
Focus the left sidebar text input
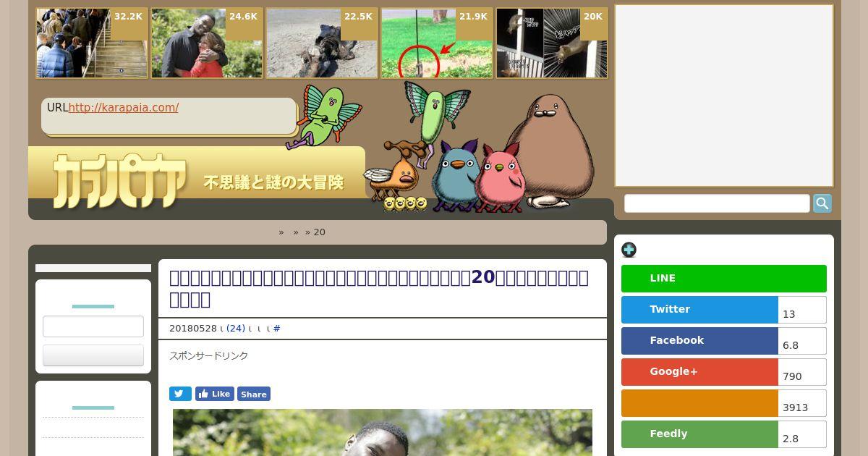[x=93, y=326]
